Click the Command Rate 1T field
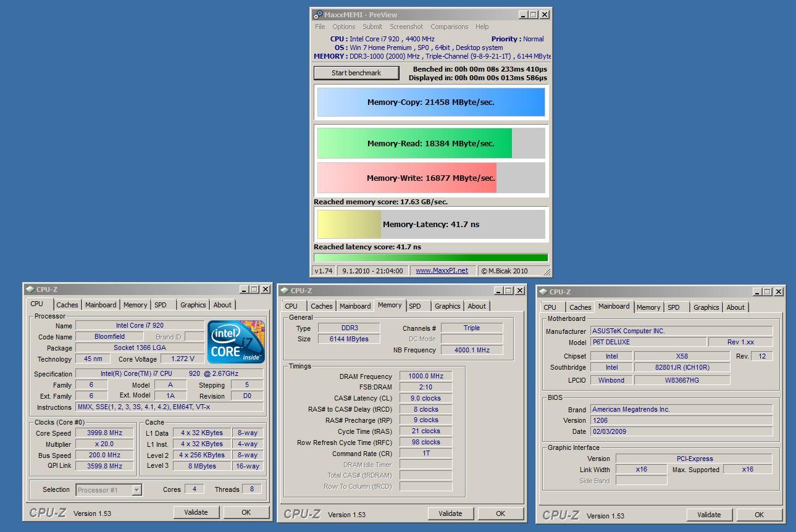This screenshot has width=796, height=532. point(425,454)
